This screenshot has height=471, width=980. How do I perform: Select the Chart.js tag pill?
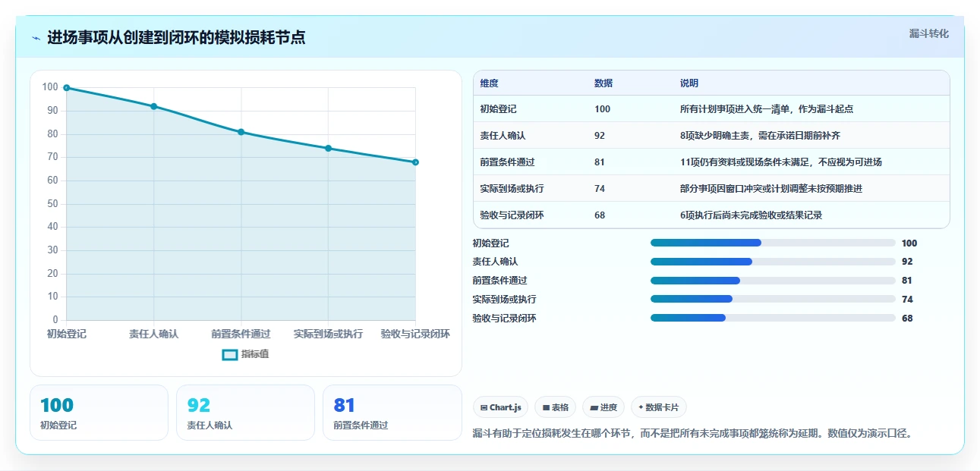[x=500, y=407]
